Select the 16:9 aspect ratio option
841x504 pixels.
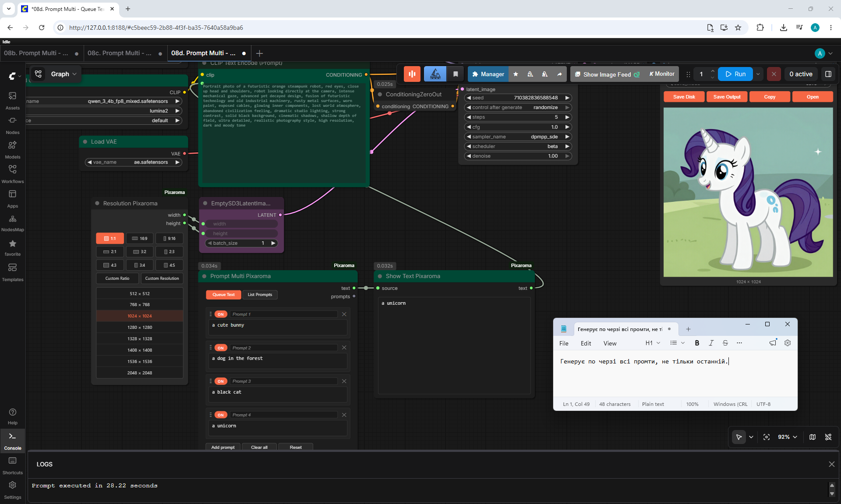140,238
